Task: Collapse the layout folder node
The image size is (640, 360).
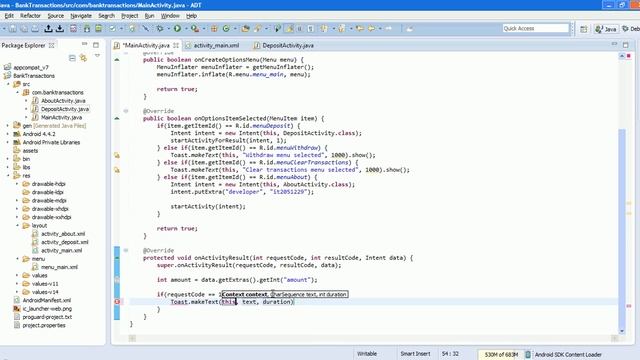Action: (x=17, y=226)
